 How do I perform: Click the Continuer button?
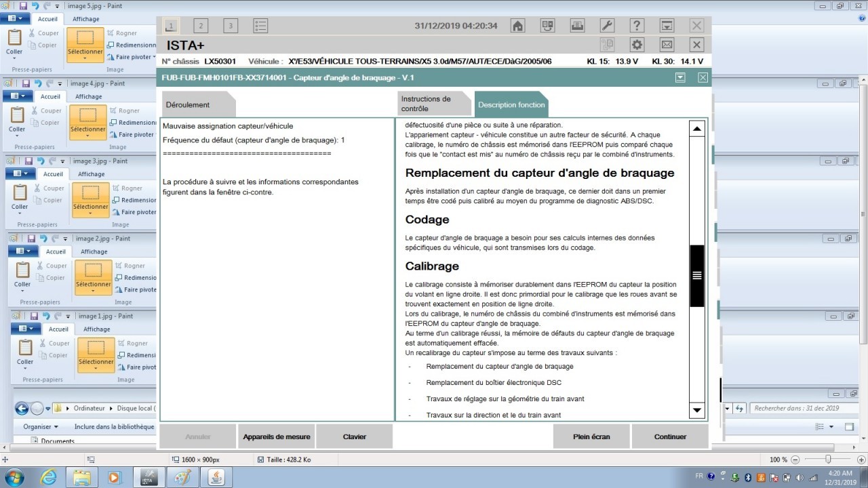coord(670,436)
